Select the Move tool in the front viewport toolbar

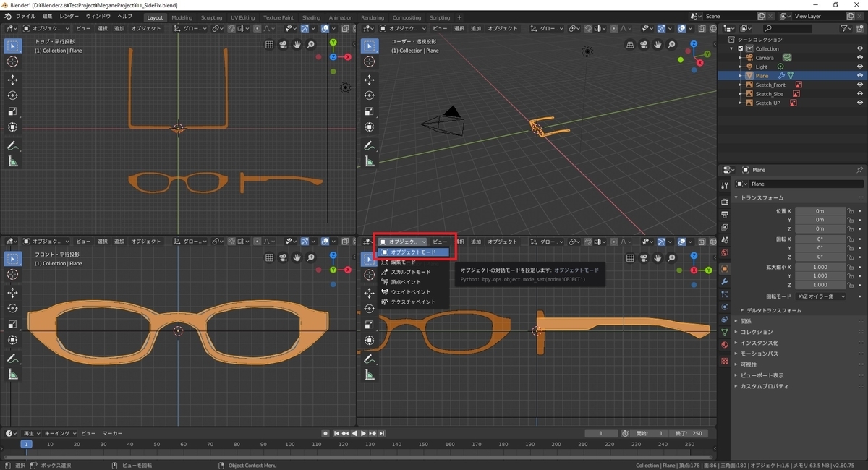coord(12,292)
